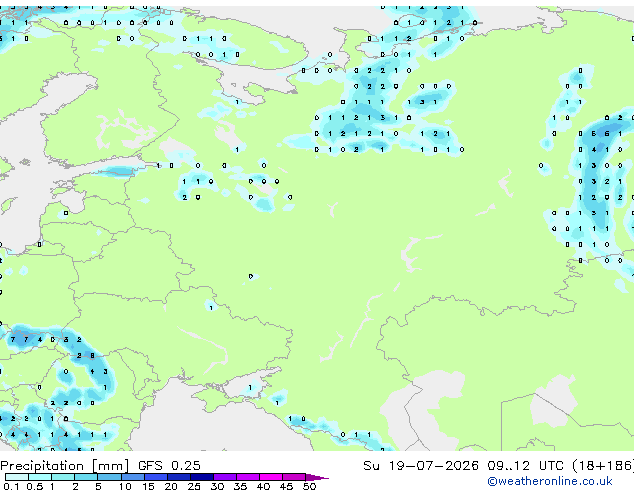Viewport: 634px width, 490px height.
Task: Choose the dark navy 25 mm legend swatch
Action: 202,477
